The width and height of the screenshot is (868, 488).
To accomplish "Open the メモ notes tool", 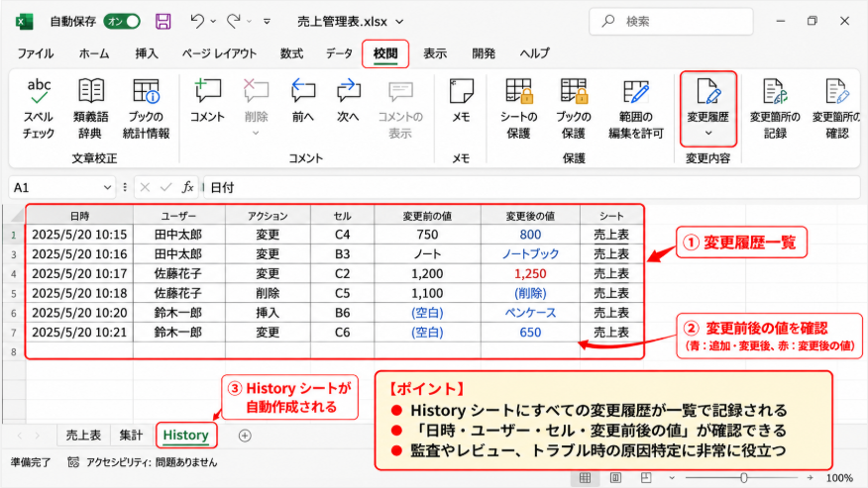I will pos(461,101).
